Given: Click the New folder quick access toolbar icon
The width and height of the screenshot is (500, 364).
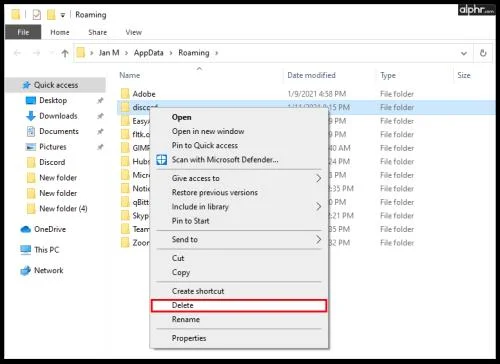Looking at the screenshot, I should coord(51,15).
